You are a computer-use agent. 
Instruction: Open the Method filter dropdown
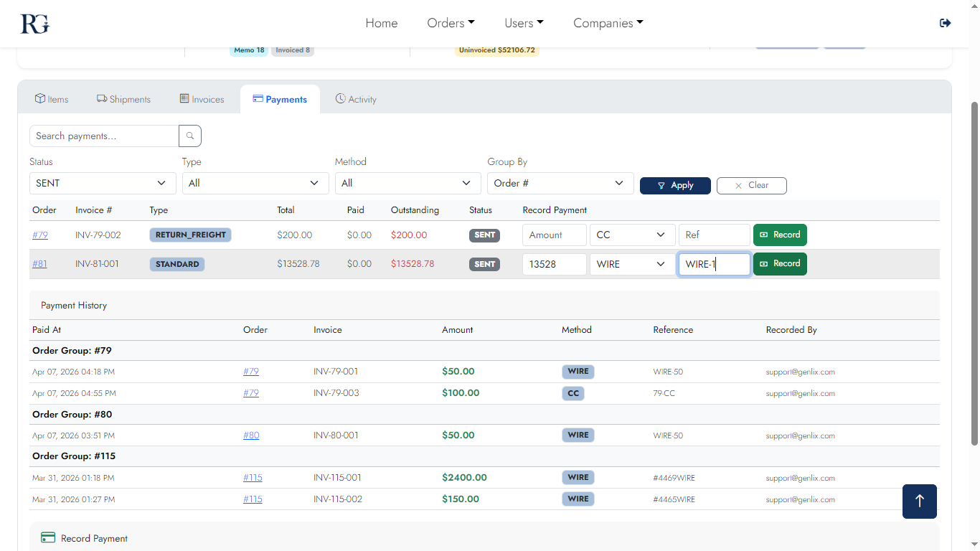(407, 183)
